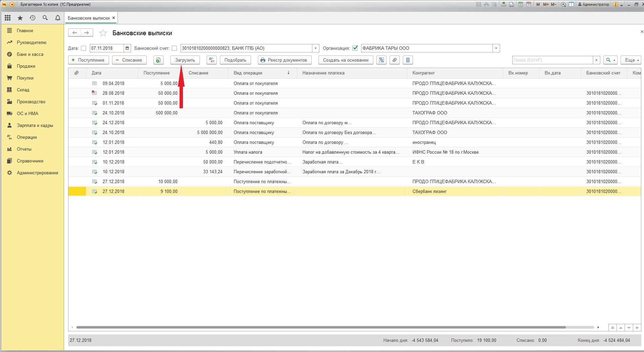Viewport: 644px width, 352px height.
Task: Add page to favorites star near title
Action: [x=103, y=33]
